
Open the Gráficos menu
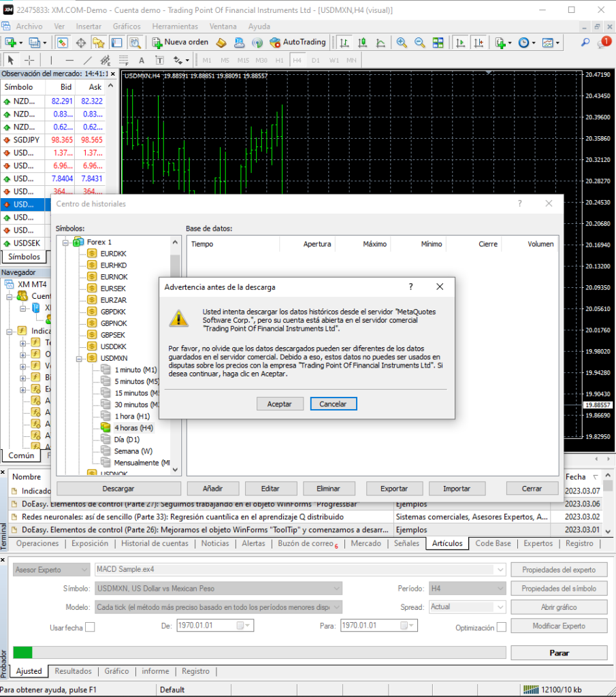tap(127, 27)
